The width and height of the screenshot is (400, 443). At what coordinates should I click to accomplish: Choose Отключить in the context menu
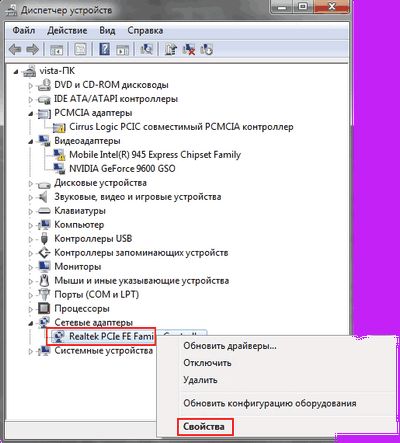pyautogui.click(x=207, y=363)
